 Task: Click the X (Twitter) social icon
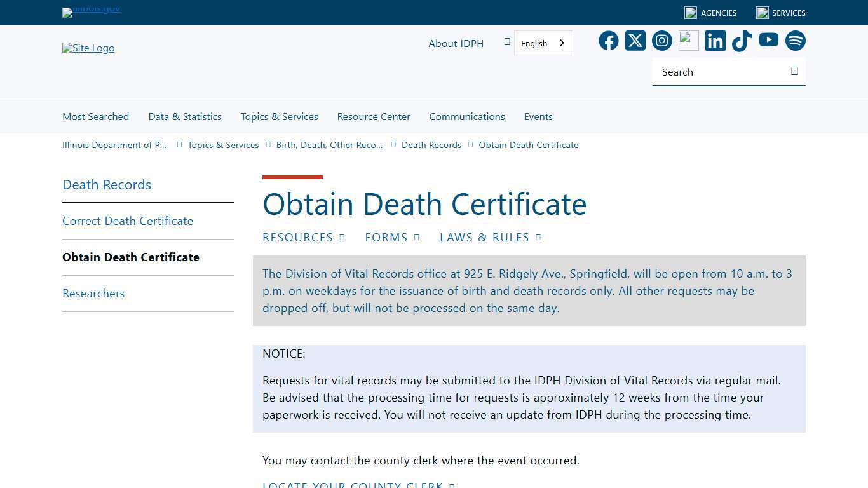[635, 41]
